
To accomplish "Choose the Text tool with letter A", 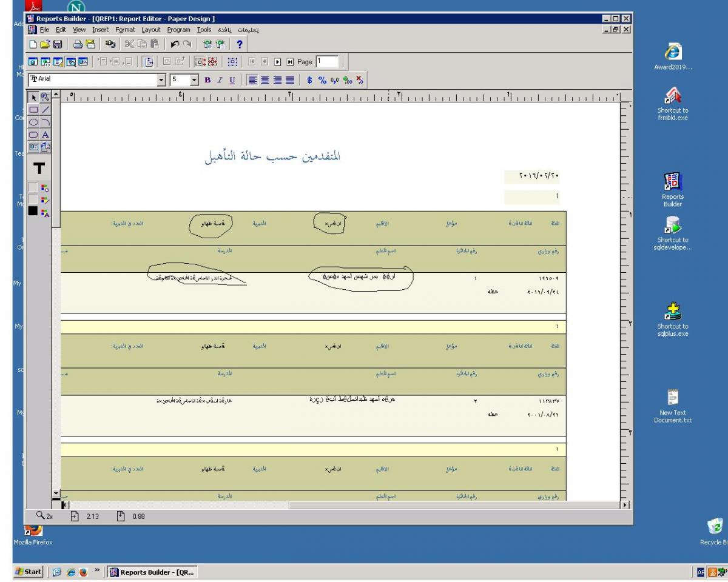I will [x=45, y=135].
